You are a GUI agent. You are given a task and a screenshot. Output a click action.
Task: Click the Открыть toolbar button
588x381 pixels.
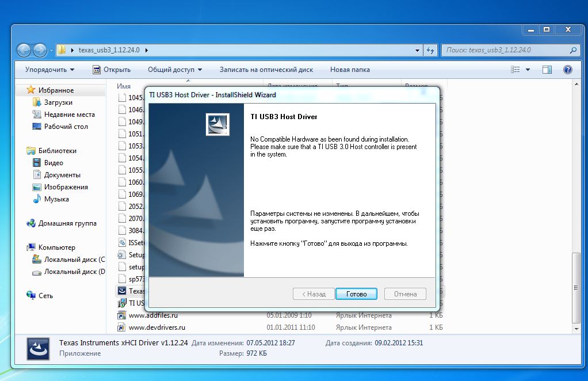112,70
